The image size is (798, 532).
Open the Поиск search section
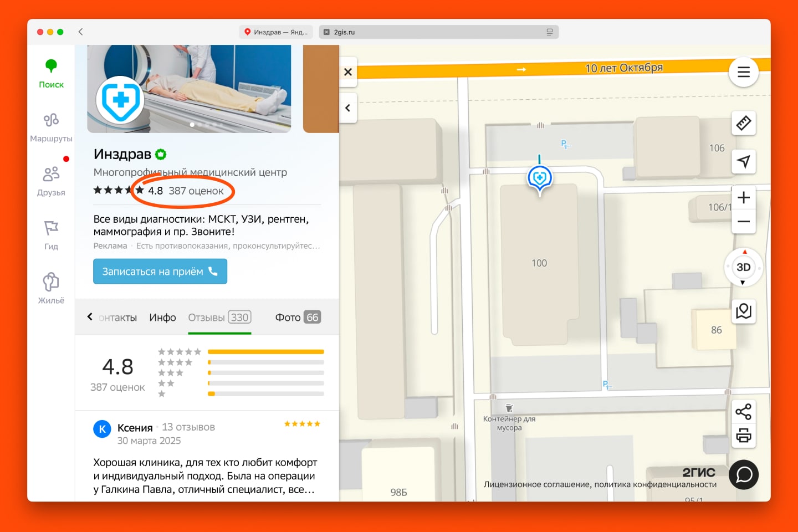pos(51,74)
